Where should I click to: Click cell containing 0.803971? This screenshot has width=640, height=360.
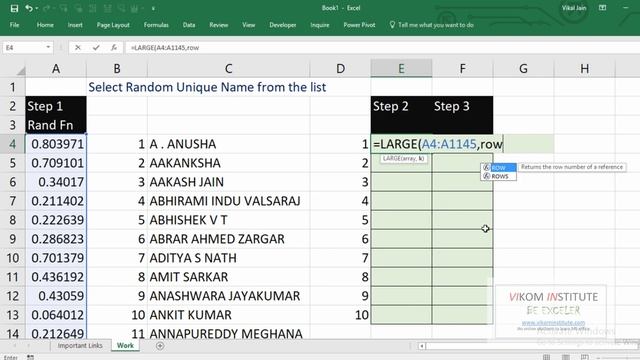(x=56, y=144)
